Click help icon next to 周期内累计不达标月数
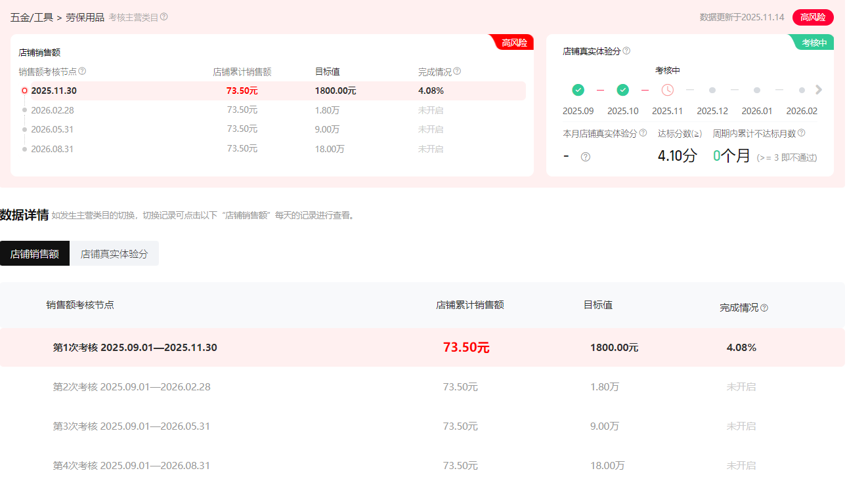The image size is (868, 496). [801, 133]
